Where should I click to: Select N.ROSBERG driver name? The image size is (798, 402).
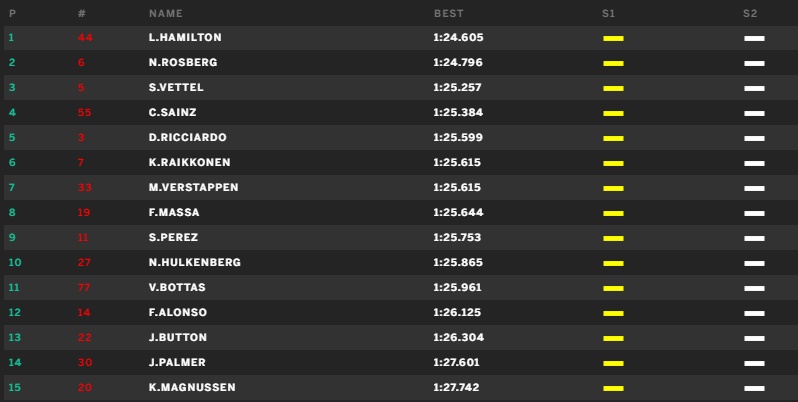pyautogui.click(x=183, y=63)
